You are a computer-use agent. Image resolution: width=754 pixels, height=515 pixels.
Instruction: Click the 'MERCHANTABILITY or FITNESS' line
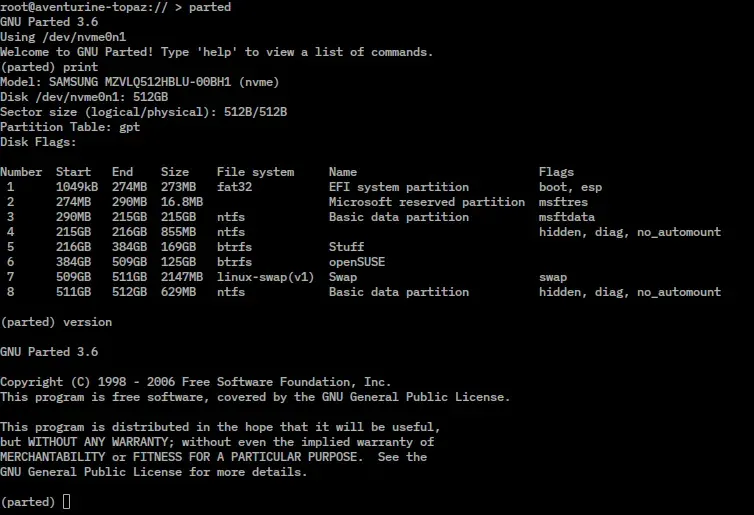point(214,457)
